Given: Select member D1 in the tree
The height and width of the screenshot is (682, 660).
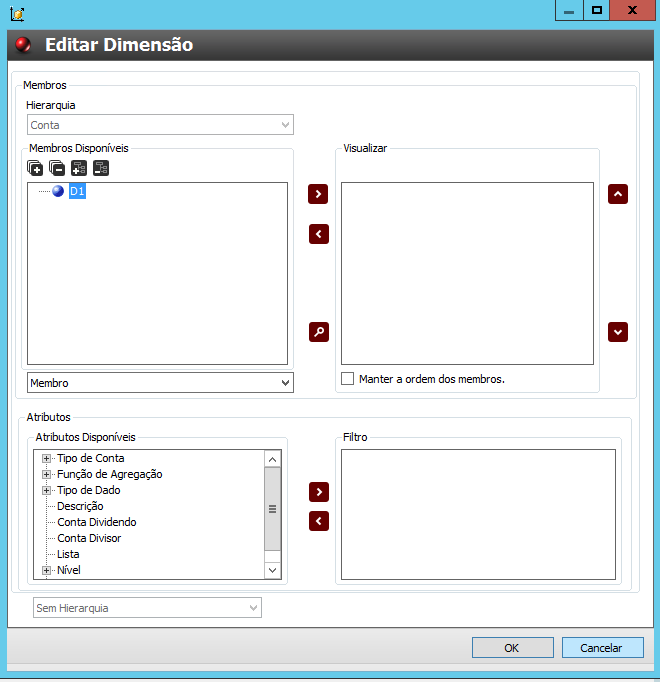Looking at the screenshot, I should [x=77, y=191].
